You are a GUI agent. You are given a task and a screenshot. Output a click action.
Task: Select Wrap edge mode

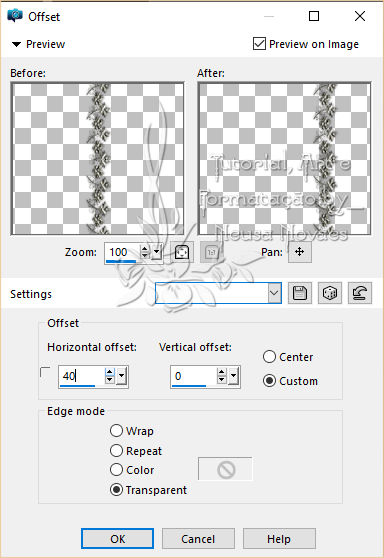tap(116, 431)
